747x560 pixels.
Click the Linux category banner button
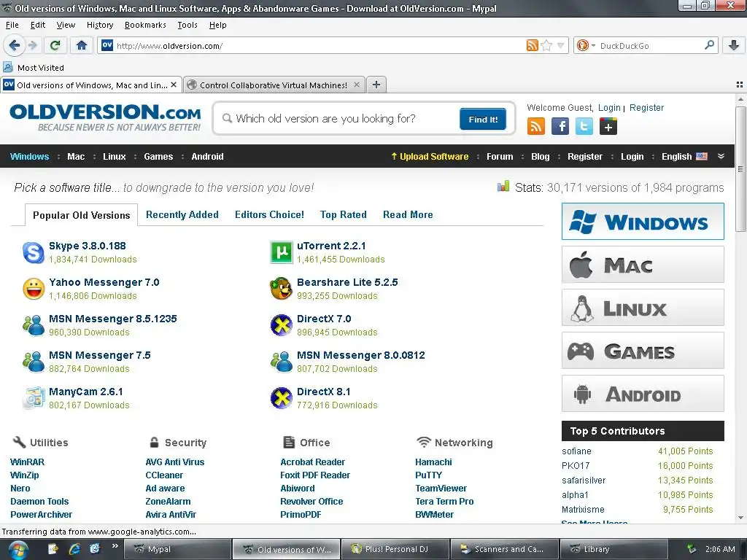(x=643, y=308)
